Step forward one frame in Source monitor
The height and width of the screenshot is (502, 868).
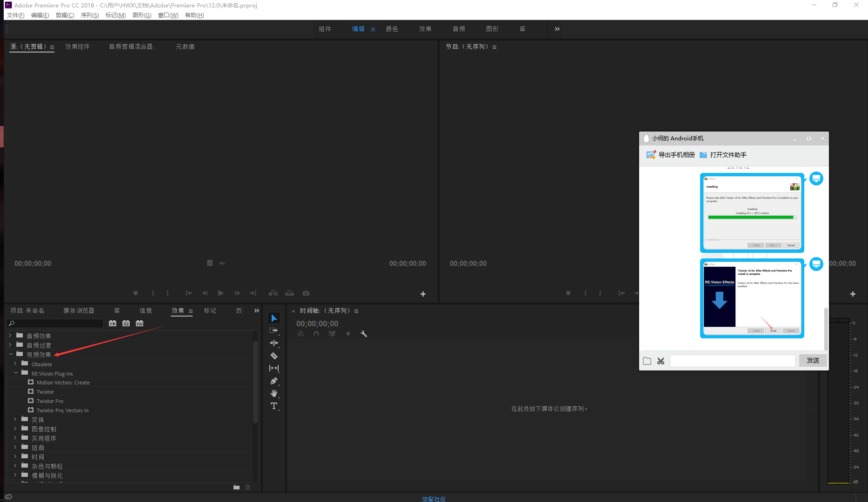coord(237,293)
